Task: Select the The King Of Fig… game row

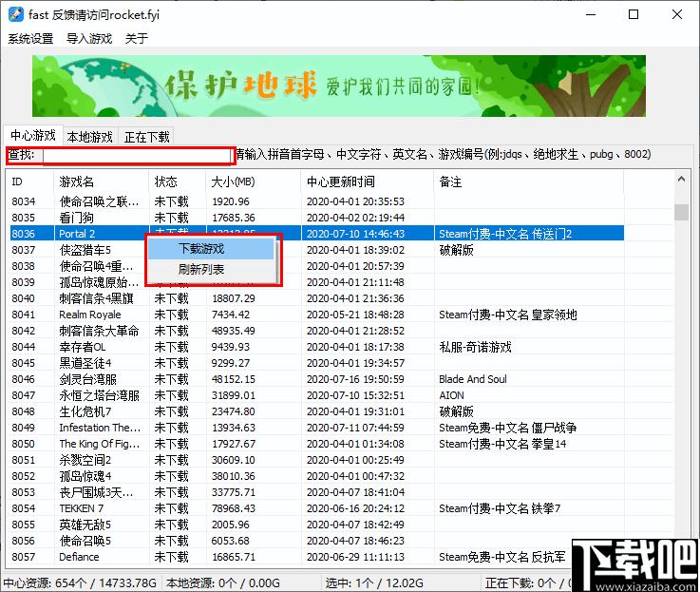Action: [316, 444]
